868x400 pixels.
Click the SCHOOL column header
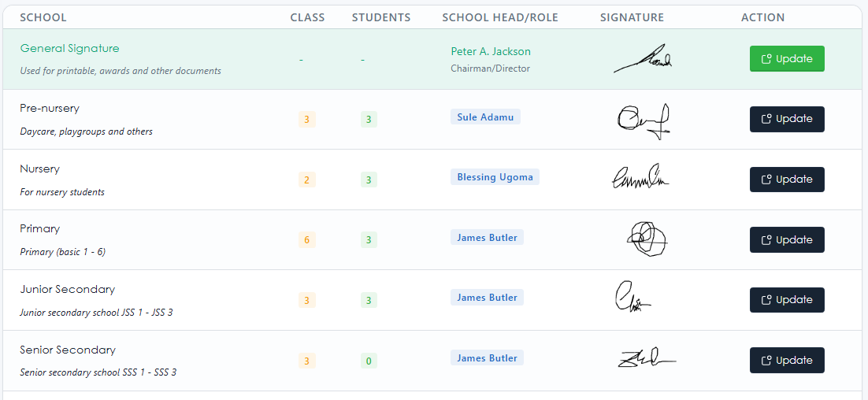click(43, 17)
